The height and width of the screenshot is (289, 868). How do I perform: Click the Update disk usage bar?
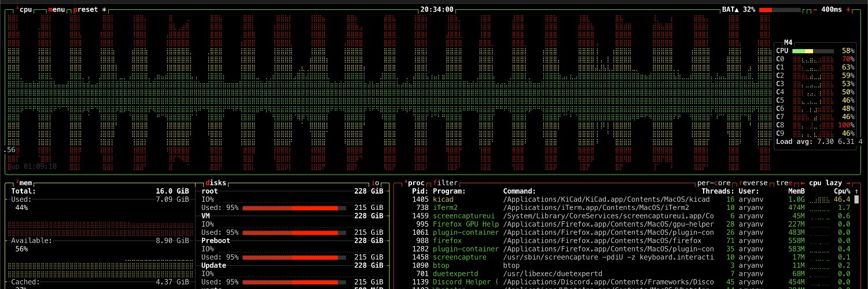[x=295, y=282]
